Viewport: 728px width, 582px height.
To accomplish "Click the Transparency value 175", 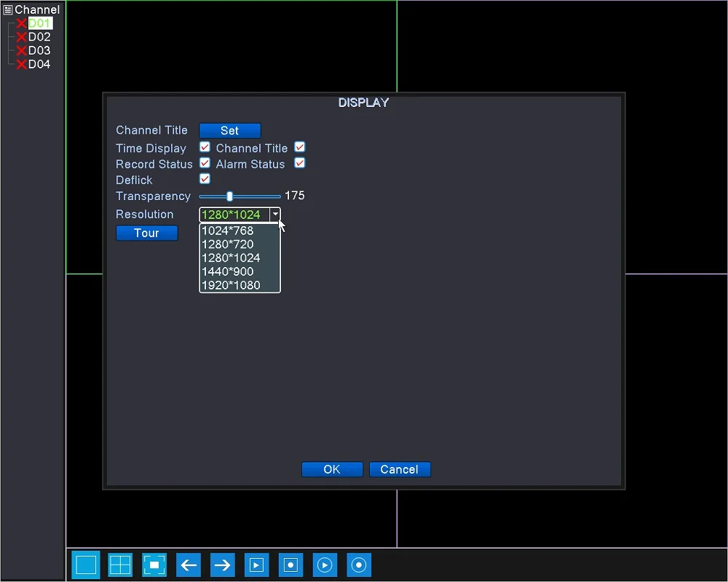I will tap(295, 196).
